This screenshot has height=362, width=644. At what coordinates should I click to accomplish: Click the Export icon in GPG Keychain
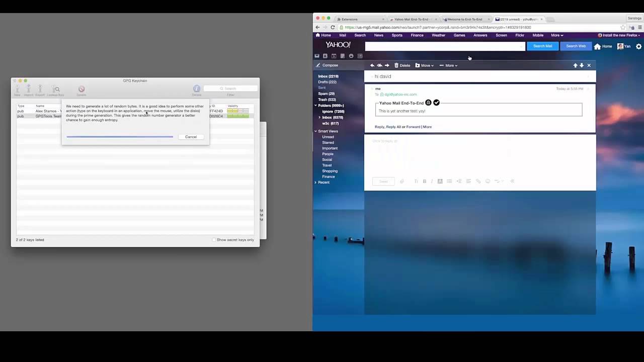(40, 89)
